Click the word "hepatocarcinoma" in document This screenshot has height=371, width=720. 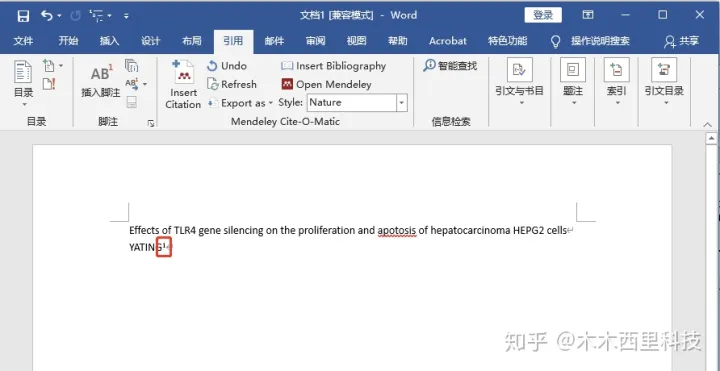(x=470, y=230)
